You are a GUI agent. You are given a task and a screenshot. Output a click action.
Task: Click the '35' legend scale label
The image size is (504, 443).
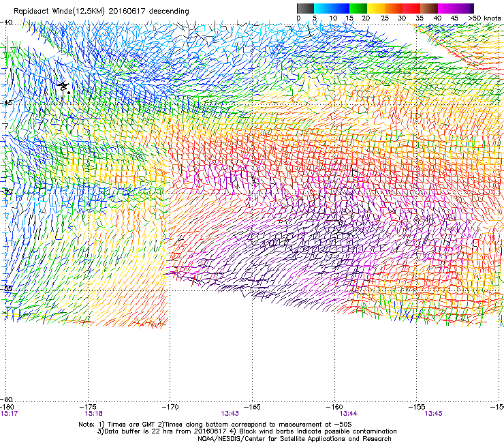[x=420, y=18]
